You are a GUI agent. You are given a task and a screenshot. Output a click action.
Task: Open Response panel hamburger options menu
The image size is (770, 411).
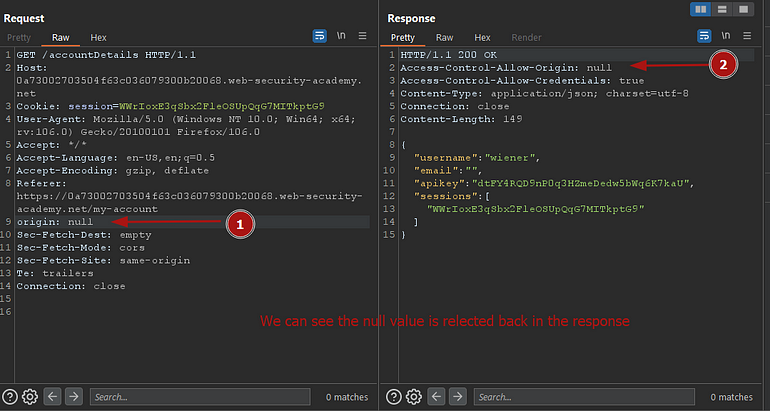point(747,36)
